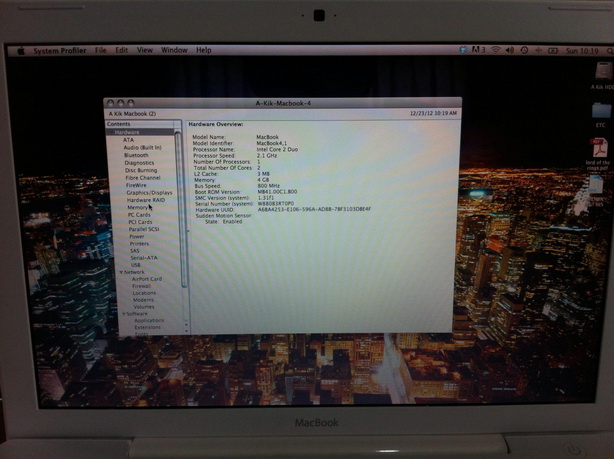Select ATA in the Contents list

[x=128, y=140]
